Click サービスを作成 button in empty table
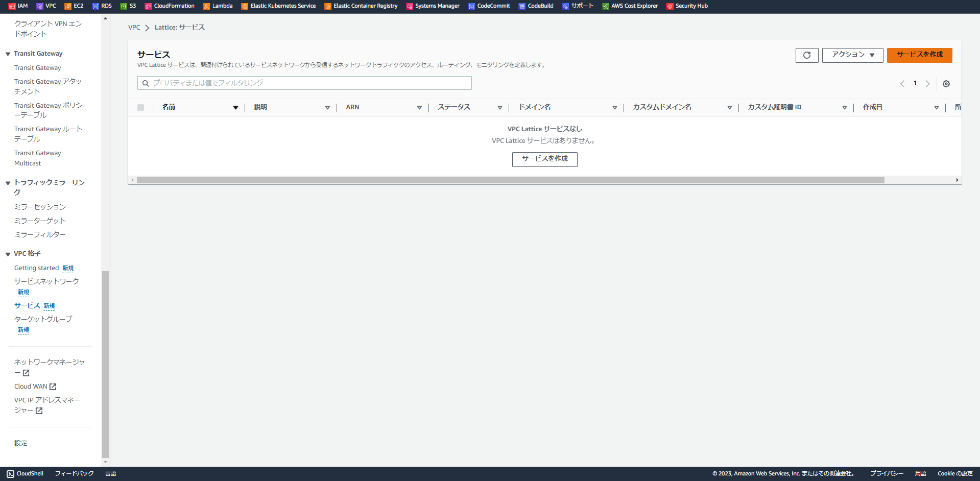 pos(545,159)
